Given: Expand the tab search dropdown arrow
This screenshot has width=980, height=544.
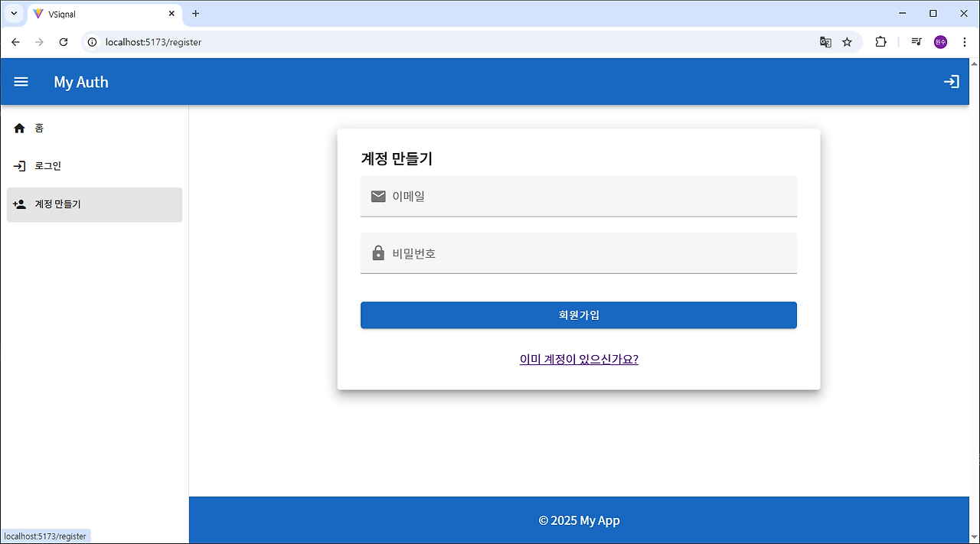Looking at the screenshot, I should 14,14.
